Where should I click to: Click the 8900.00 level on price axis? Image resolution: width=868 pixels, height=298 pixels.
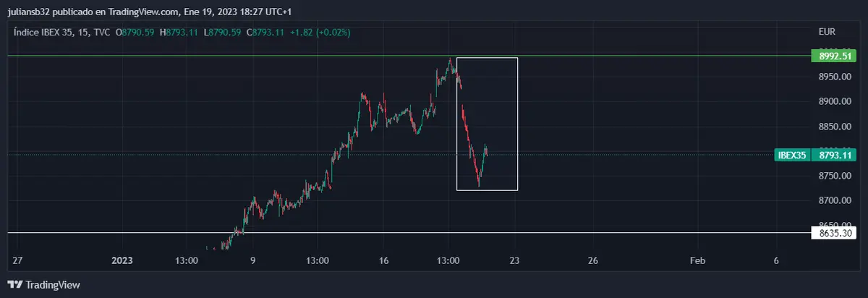click(833, 101)
